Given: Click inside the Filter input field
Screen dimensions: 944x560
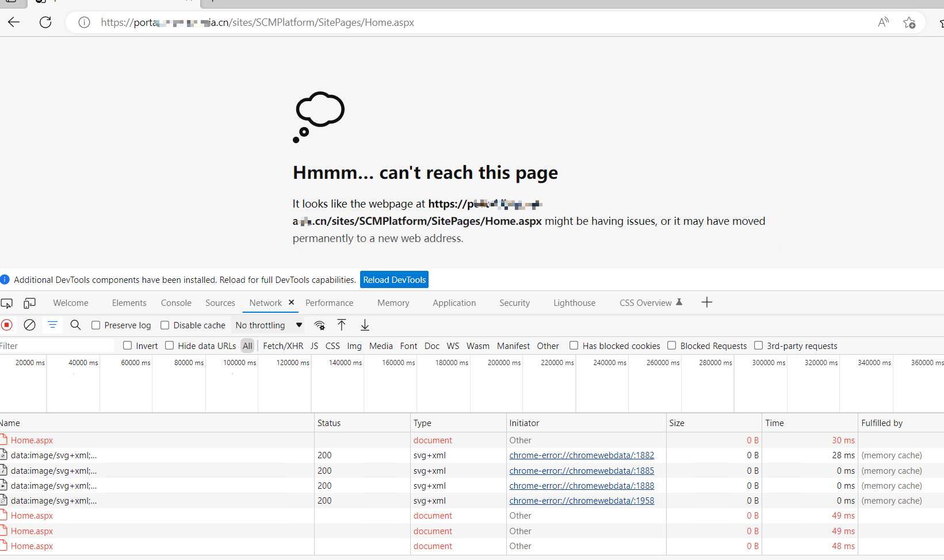Looking at the screenshot, I should 55,345.
